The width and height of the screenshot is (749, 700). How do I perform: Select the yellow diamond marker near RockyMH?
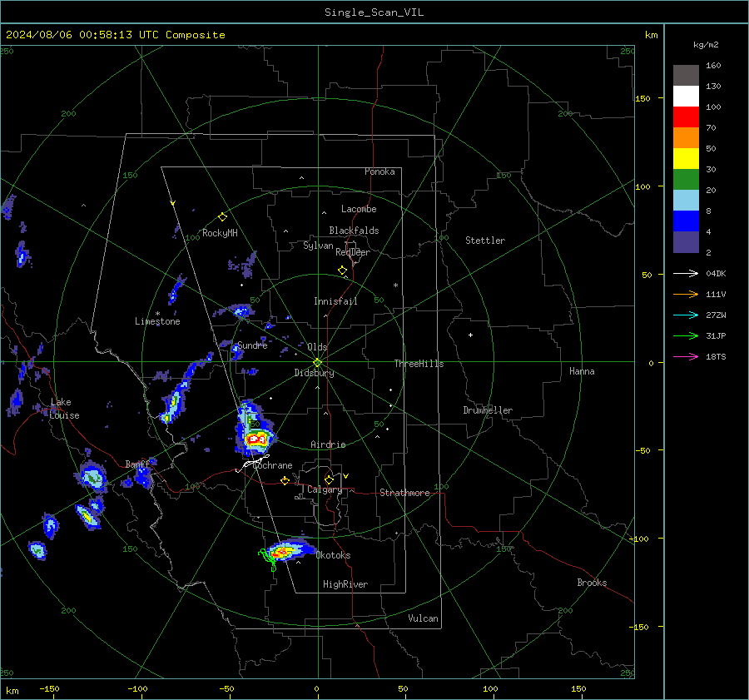point(222,217)
